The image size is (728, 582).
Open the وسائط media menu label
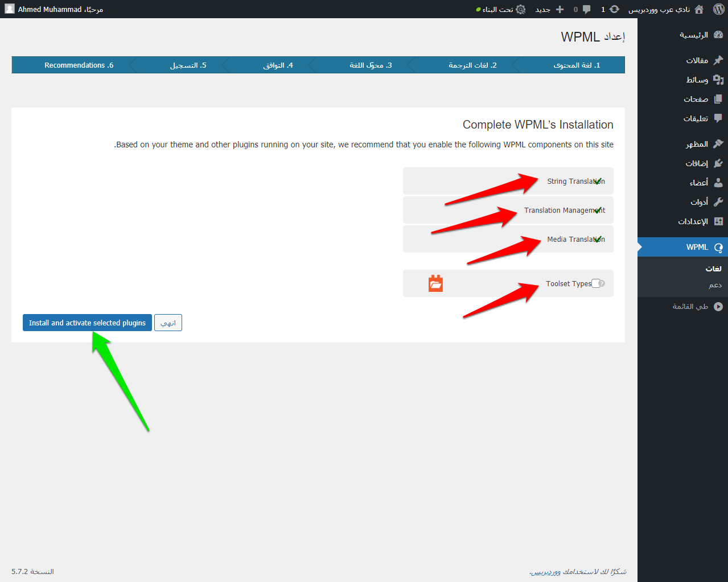[x=697, y=80]
